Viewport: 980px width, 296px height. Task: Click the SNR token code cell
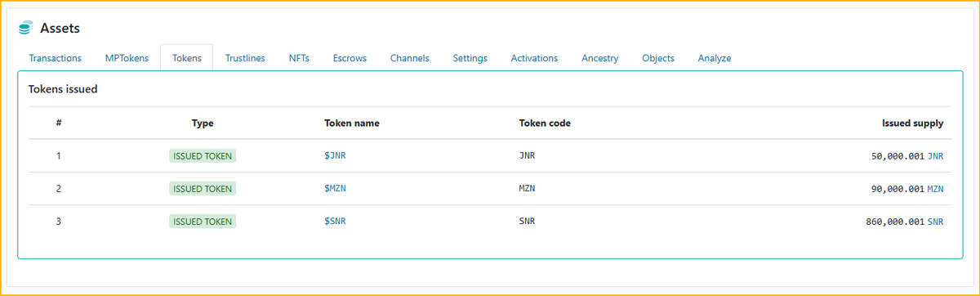coord(527,222)
